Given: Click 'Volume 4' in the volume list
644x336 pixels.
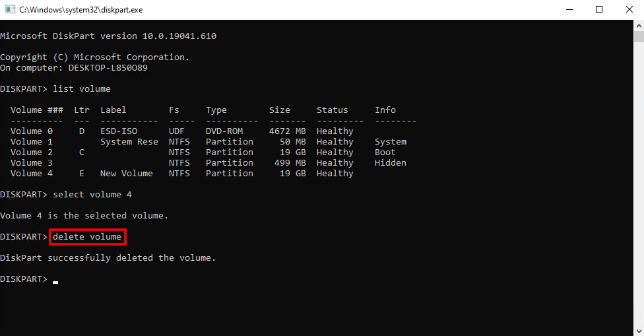Looking at the screenshot, I should [32, 174].
